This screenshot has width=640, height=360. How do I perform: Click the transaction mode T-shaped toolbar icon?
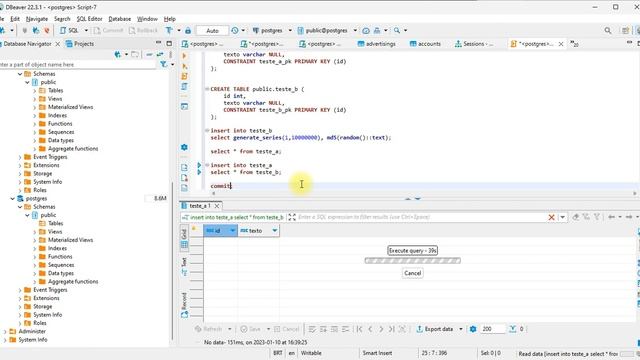[169, 30]
